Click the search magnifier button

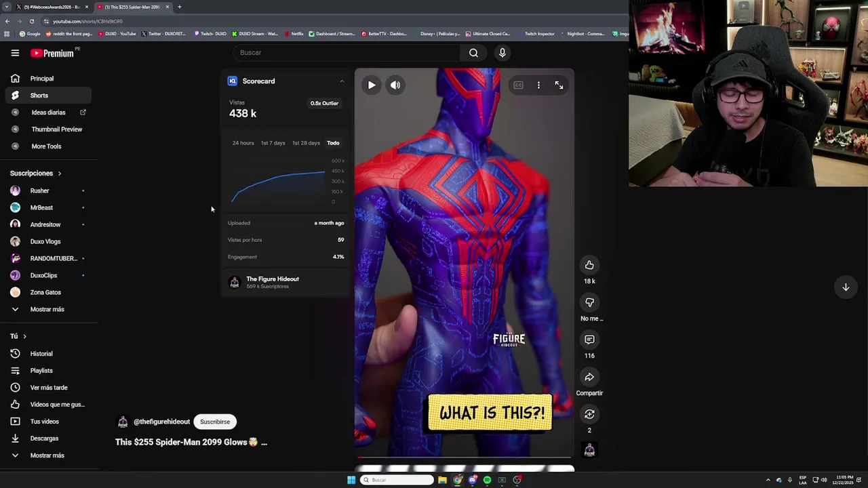click(x=473, y=53)
